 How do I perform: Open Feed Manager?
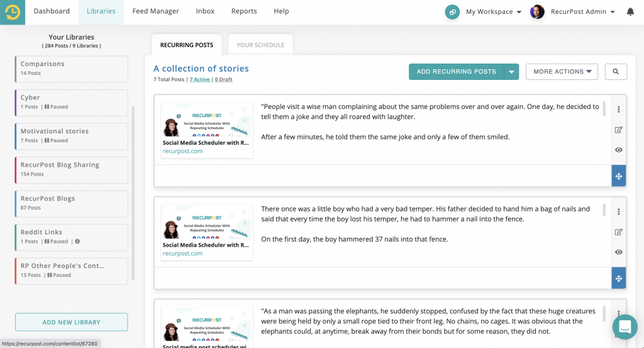(156, 11)
